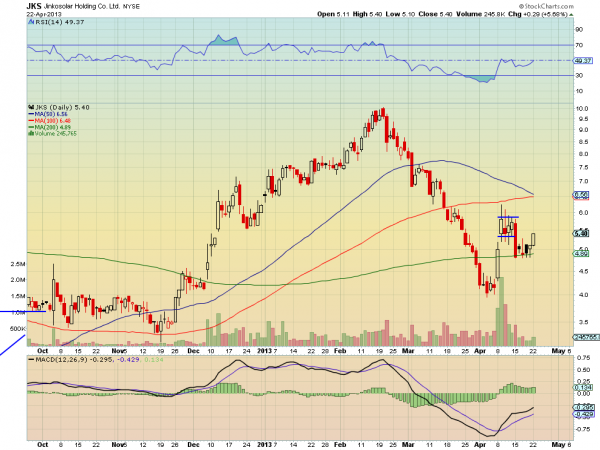Click the JKS (Daily) 5.40 legend label
600x450 pixels.
(62, 108)
